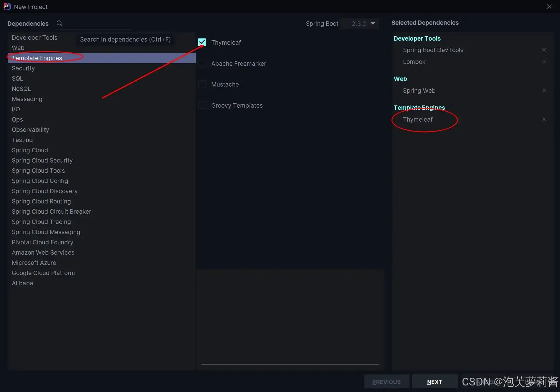The image size is (560, 392).
Task: Remove Lombok from selected dependencies
Action: 544,61
